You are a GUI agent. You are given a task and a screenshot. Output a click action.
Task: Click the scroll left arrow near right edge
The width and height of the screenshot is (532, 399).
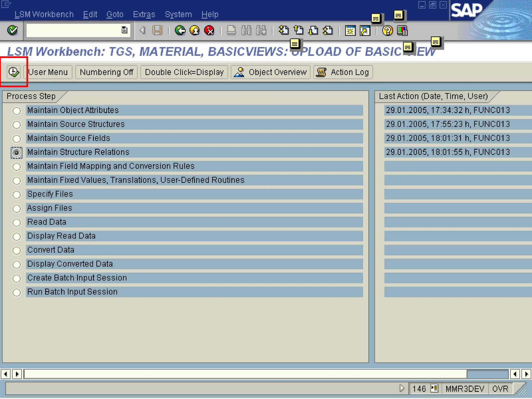click(515, 374)
